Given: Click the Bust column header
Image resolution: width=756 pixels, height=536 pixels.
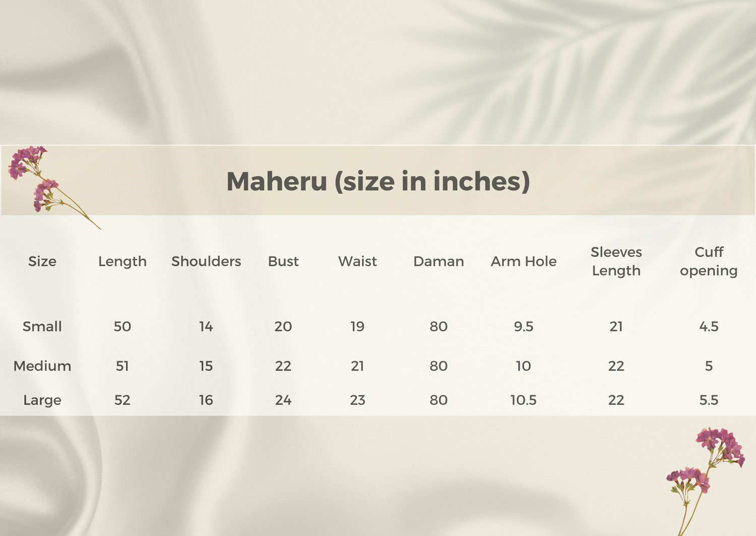Looking at the screenshot, I should pyautogui.click(x=283, y=261).
